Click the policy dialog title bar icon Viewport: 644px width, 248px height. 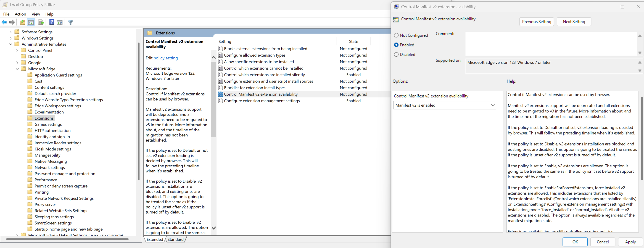[396, 7]
